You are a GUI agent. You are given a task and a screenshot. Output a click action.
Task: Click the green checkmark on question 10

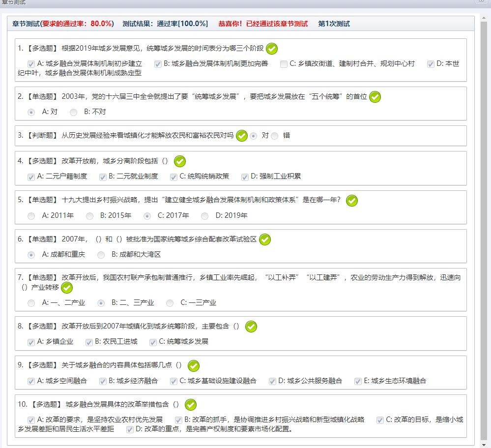190,405
